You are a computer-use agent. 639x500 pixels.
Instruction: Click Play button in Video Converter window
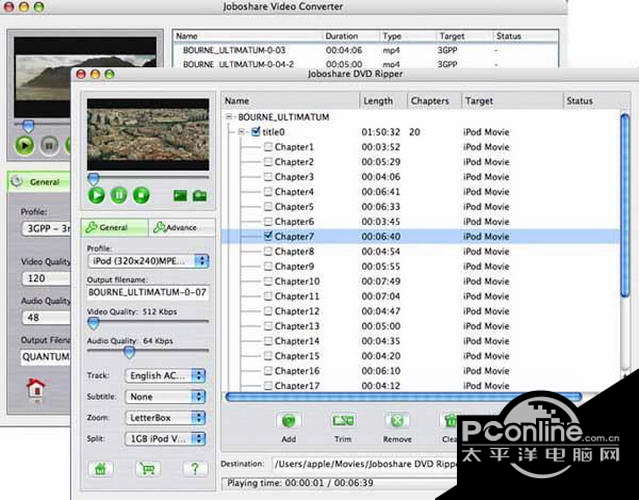point(24,145)
